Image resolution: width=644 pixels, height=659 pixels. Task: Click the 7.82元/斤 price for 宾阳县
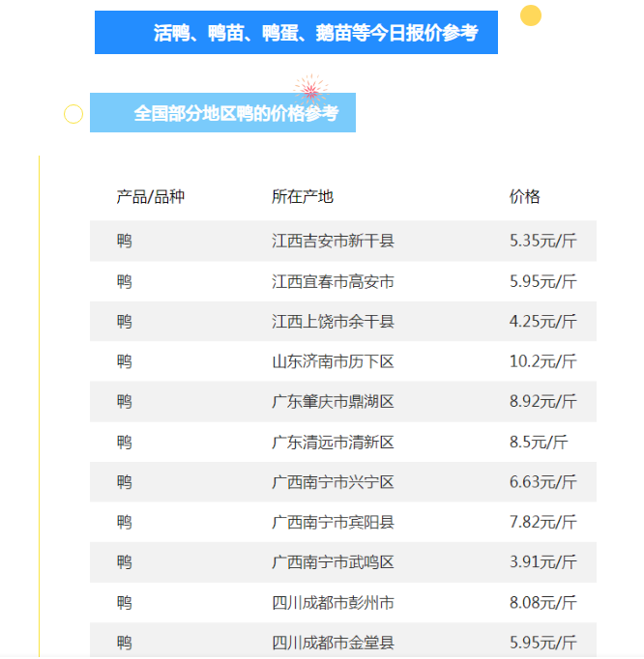tap(542, 523)
